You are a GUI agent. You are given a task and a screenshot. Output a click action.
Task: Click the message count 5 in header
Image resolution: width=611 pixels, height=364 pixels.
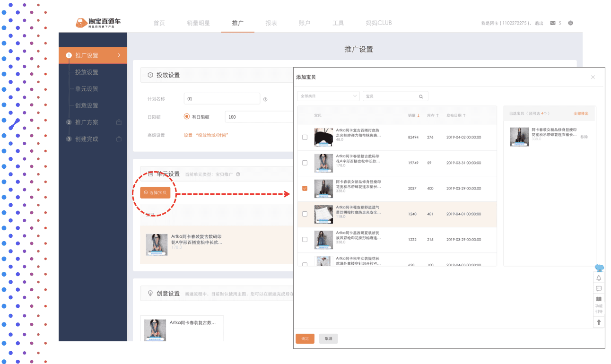coord(560,23)
